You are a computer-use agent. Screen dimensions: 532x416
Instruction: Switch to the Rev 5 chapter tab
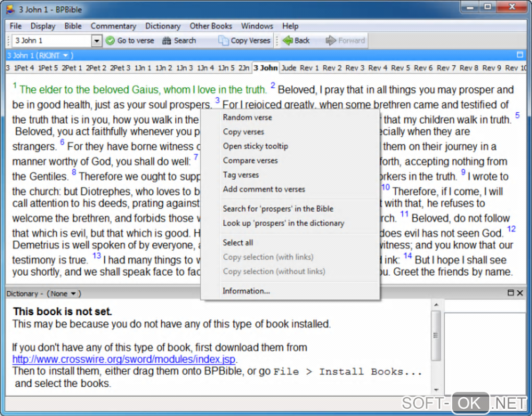pos(401,68)
